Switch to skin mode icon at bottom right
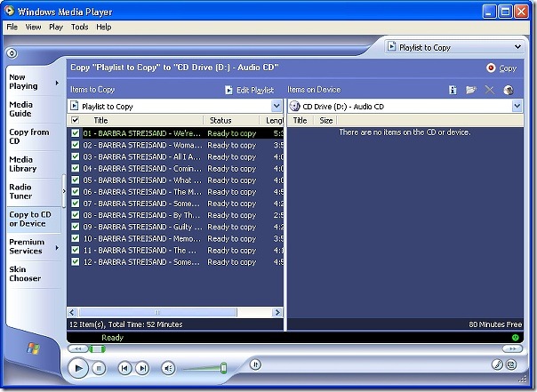 pos(511,364)
